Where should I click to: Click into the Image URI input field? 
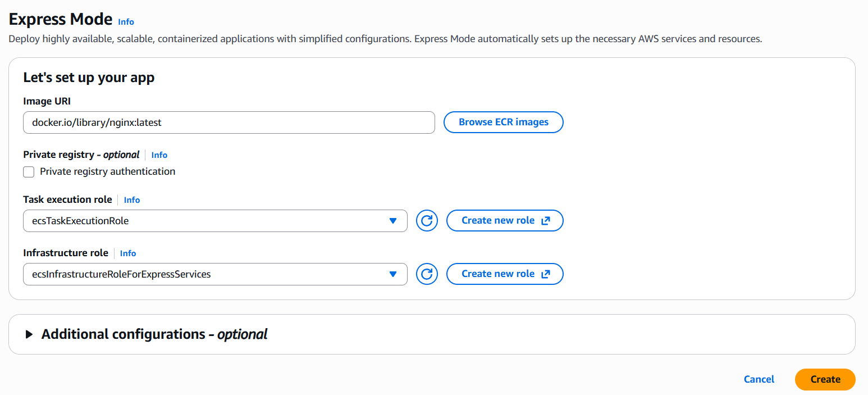point(229,122)
